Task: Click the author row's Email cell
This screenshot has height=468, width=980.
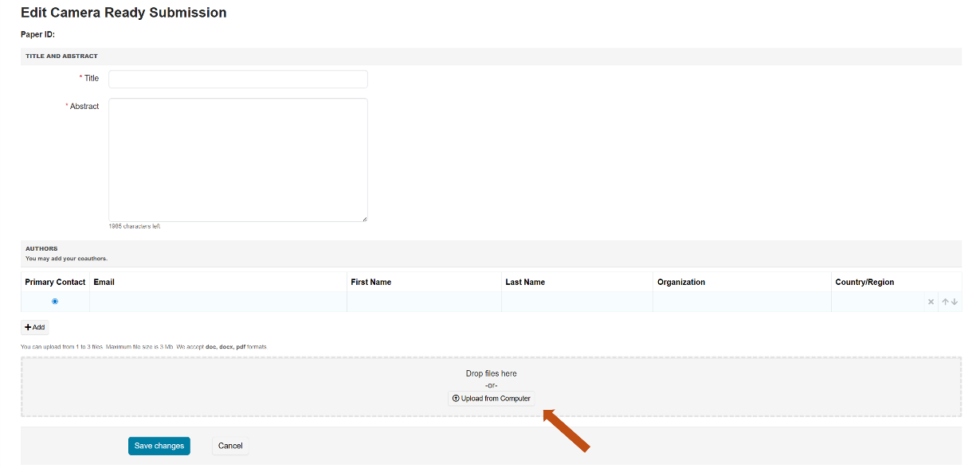Action: pyautogui.click(x=218, y=302)
